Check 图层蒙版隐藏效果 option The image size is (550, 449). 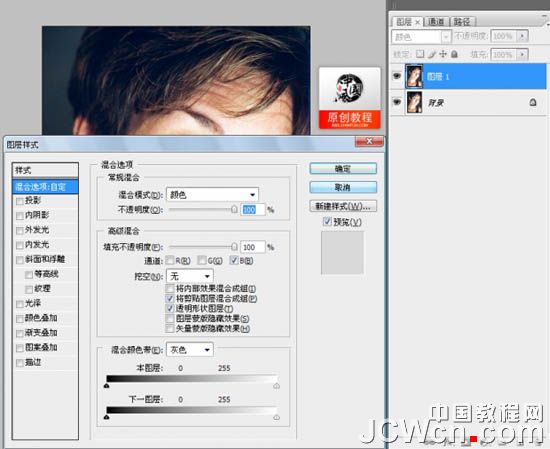click(170, 319)
